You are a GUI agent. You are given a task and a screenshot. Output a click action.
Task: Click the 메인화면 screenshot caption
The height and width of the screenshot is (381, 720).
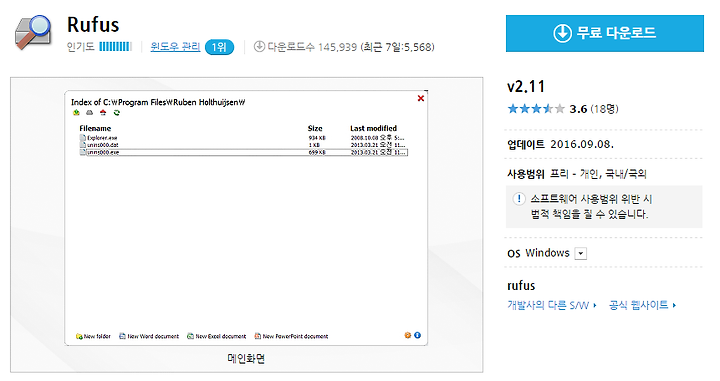246,359
